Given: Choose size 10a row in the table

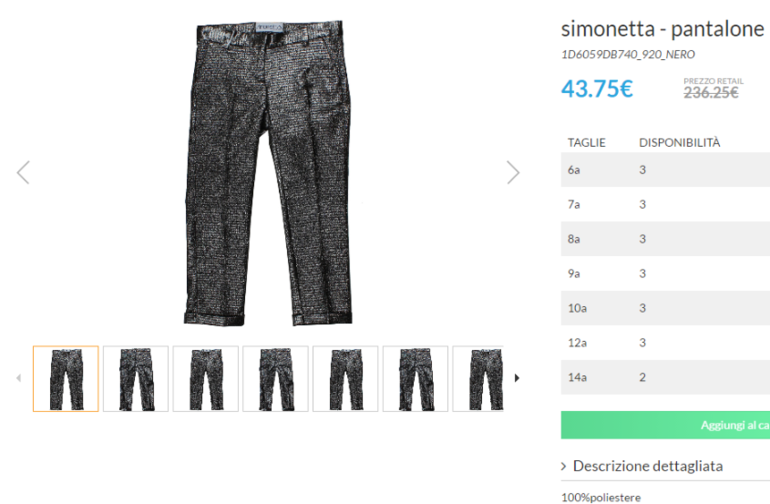Looking at the screenshot, I should 665,308.
